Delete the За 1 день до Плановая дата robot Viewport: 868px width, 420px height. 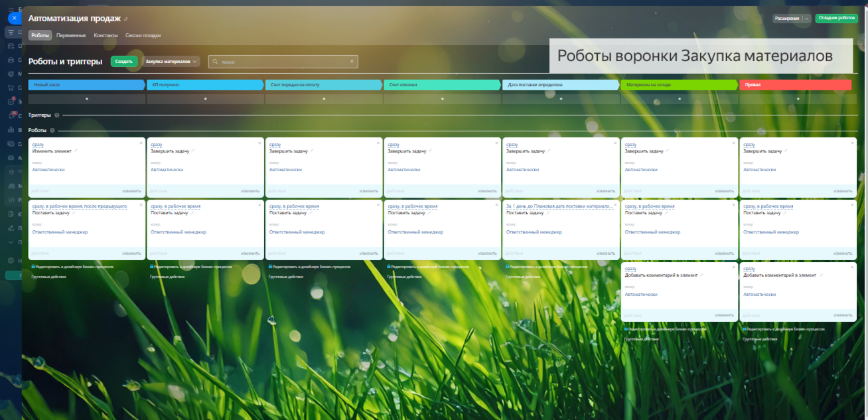(615, 205)
